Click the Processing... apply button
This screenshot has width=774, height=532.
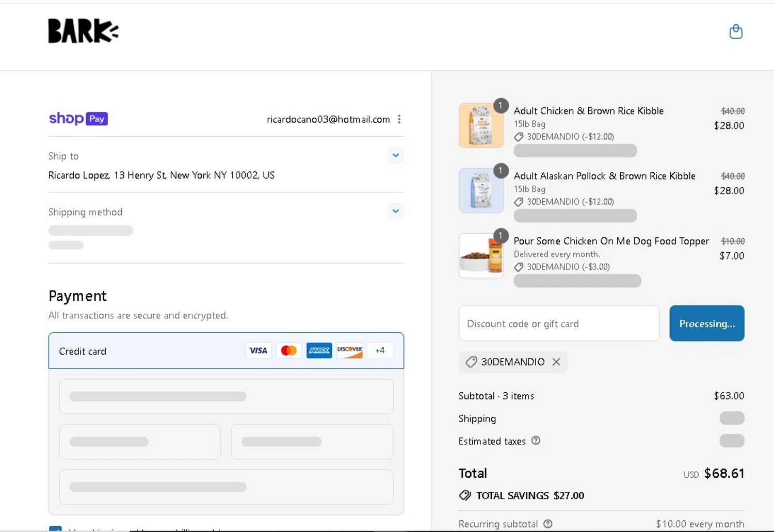[707, 324]
